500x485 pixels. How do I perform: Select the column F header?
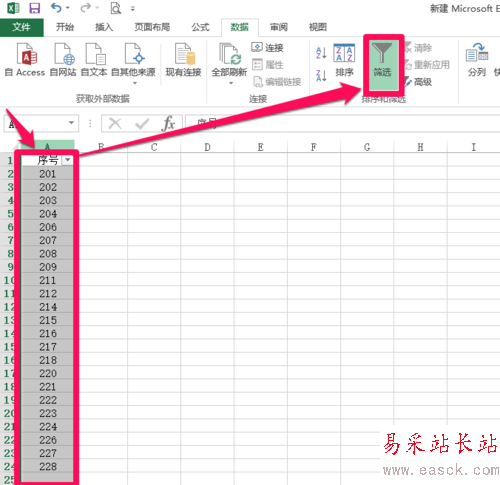pyautogui.click(x=314, y=147)
